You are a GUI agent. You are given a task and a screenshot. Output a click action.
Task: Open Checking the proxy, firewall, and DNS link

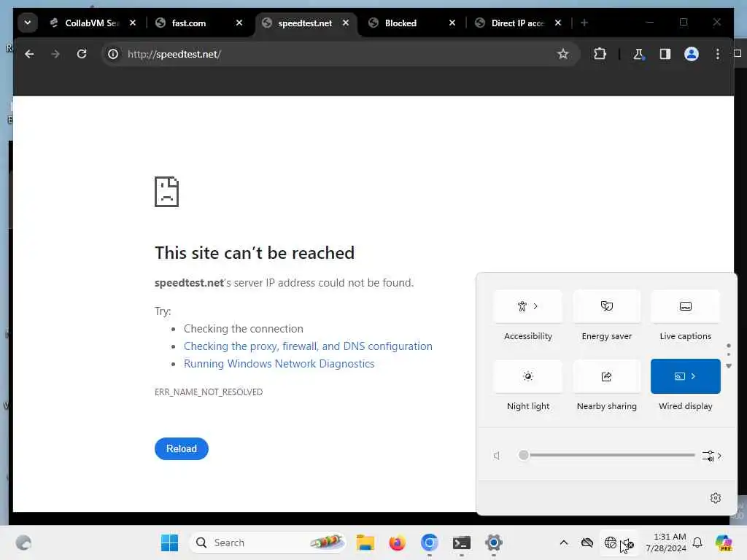pos(309,346)
